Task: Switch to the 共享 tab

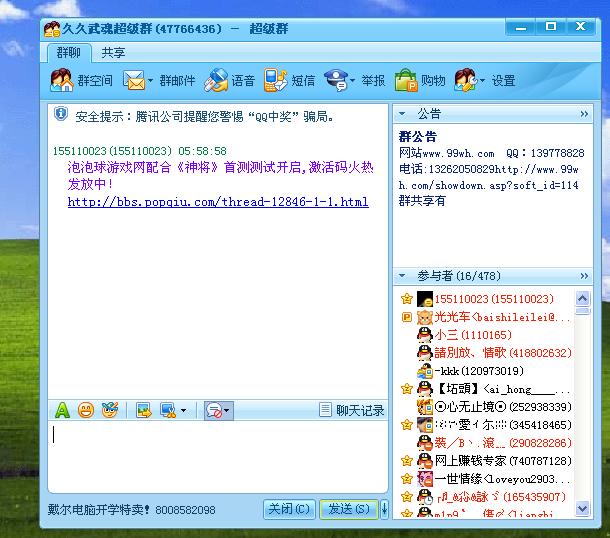Action: pos(113,53)
